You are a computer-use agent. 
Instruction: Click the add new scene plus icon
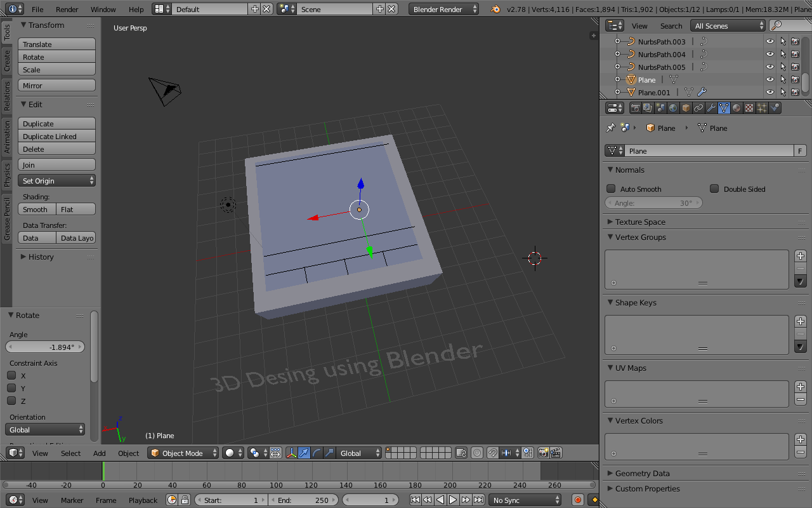[379, 9]
